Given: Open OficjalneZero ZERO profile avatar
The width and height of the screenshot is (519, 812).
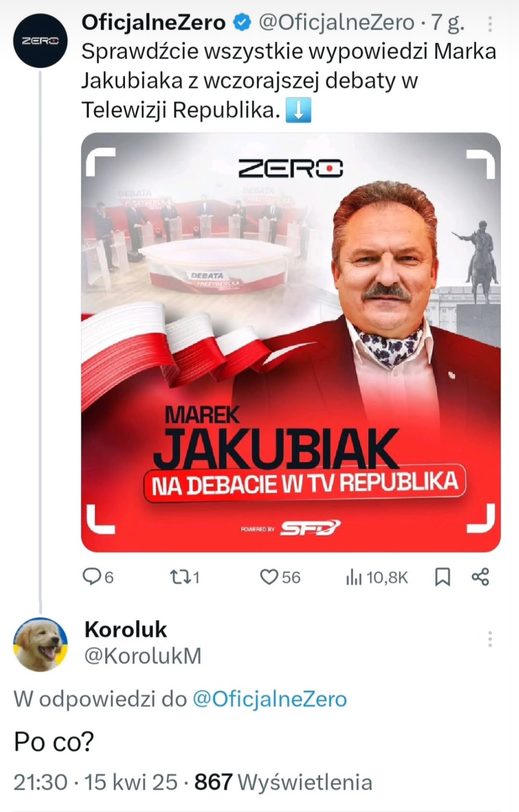Looking at the screenshot, I should [x=40, y=41].
